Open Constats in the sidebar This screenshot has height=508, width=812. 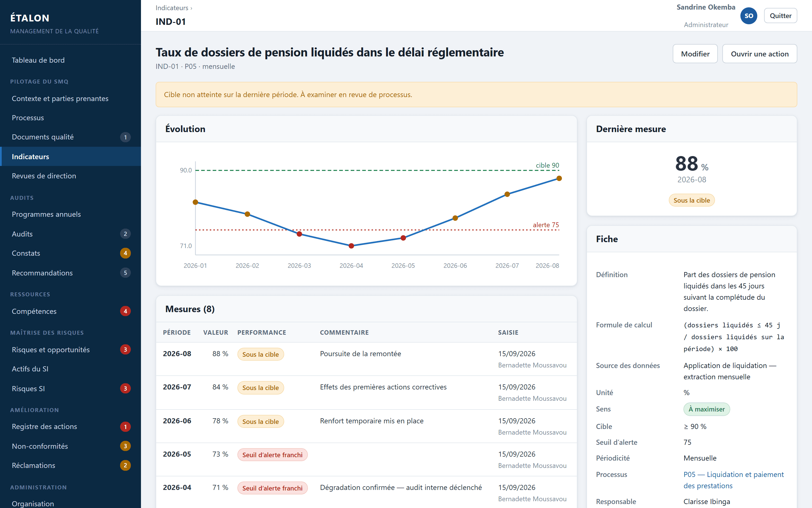(x=70, y=253)
